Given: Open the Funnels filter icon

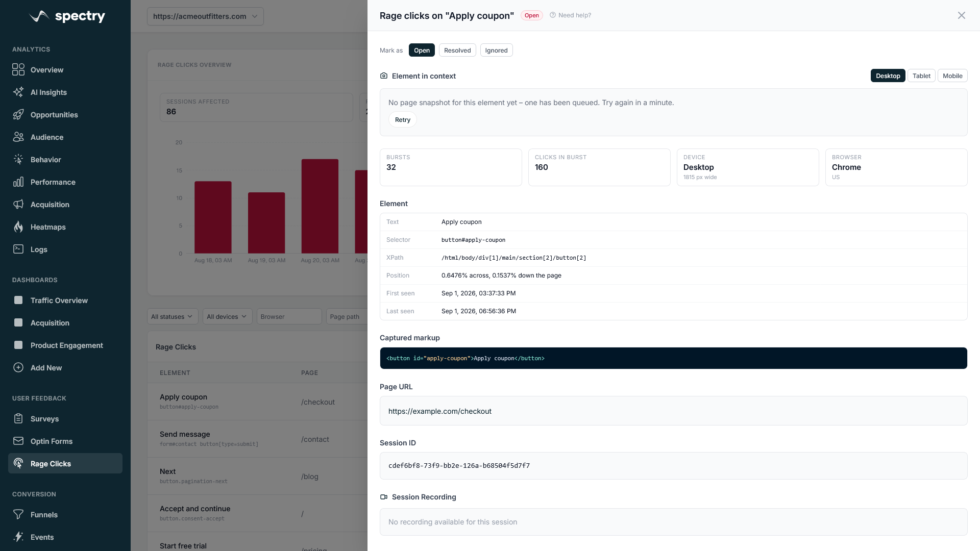Looking at the screenshot, I should (x=18, y=515).
